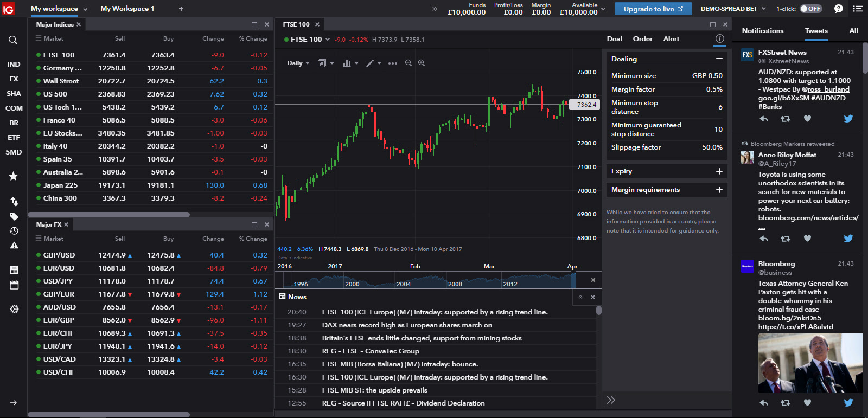Expand the funds summary chevron
Image resolution: width=868 pixels, height=418 pixels.
[603, 9]
